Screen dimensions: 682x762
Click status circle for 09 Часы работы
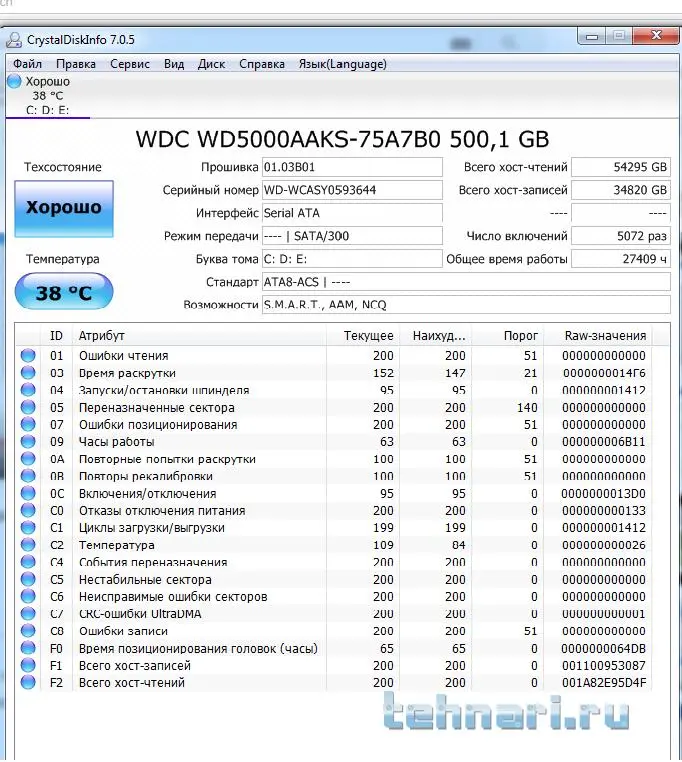[x=28, y=441]
